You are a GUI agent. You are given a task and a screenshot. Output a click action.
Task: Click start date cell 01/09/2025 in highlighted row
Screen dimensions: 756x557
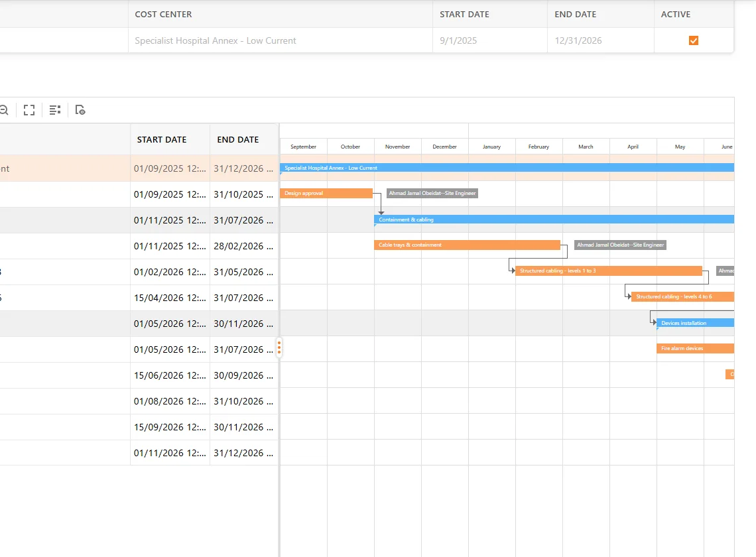[170, 168]
